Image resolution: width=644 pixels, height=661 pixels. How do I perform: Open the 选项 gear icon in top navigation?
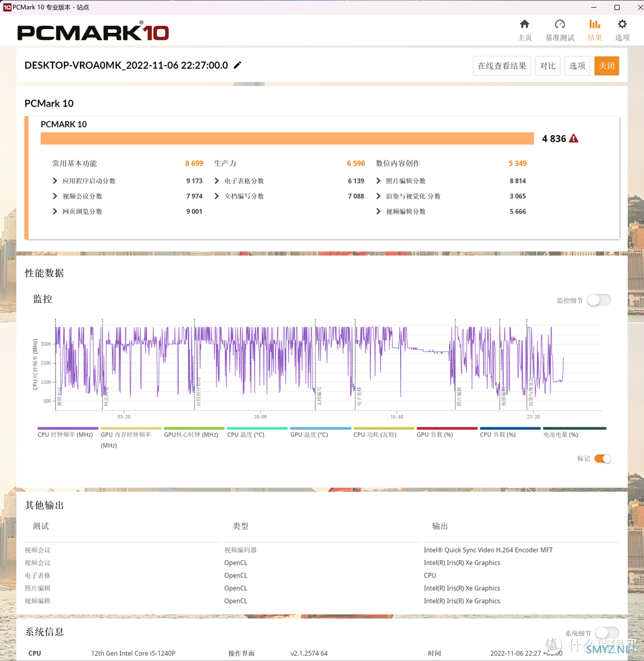[622, 30]
